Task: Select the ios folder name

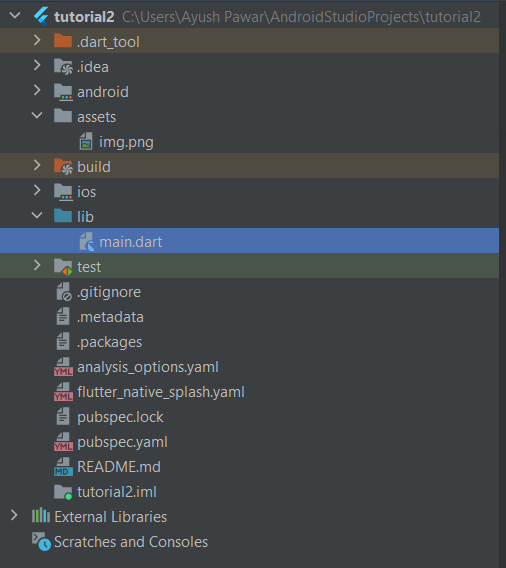Action: pyautogui.click(x=87, y=192)
